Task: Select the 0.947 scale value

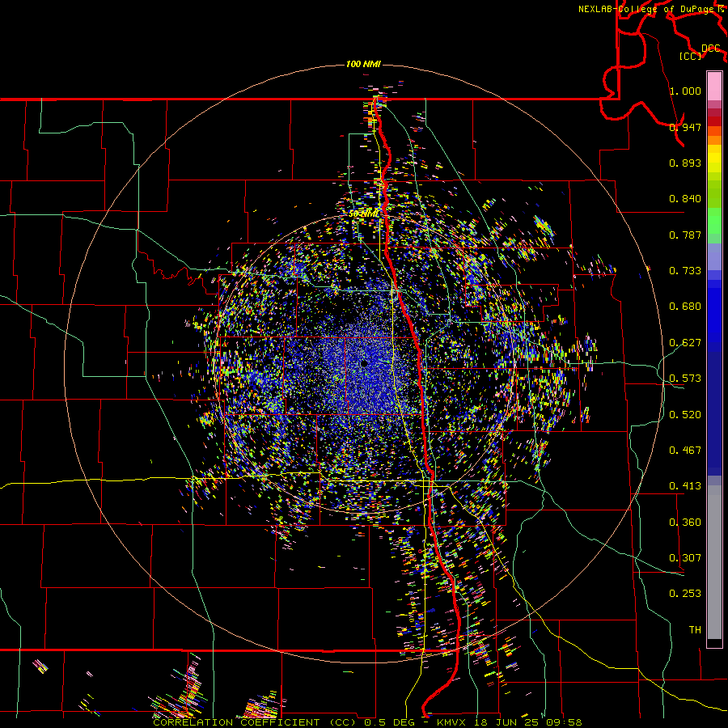Action: click(685, 127)
